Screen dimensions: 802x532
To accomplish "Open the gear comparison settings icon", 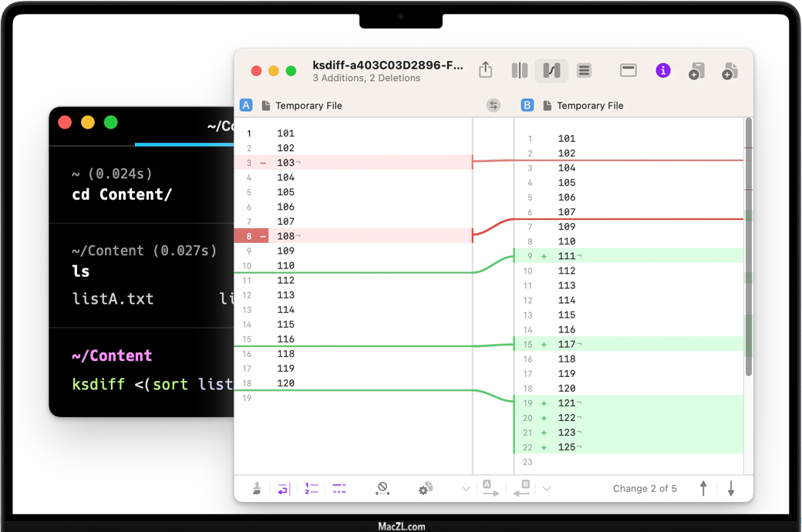I will (425, 489).
